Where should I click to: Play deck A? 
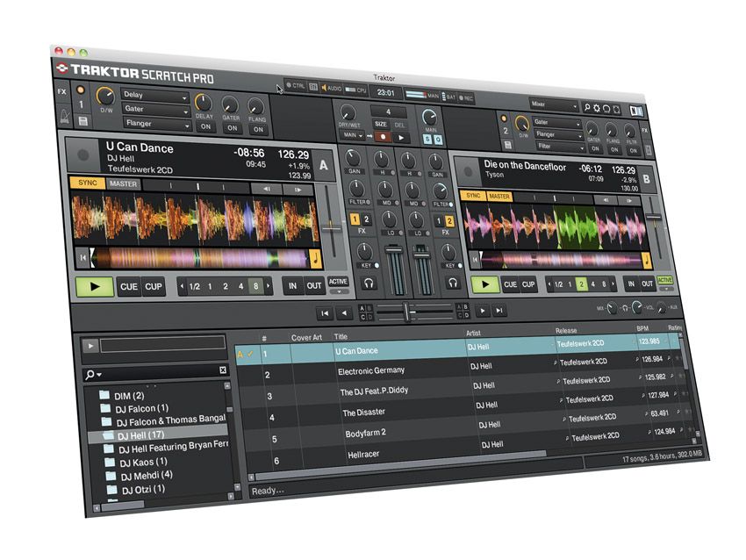(x=95, y=287)
